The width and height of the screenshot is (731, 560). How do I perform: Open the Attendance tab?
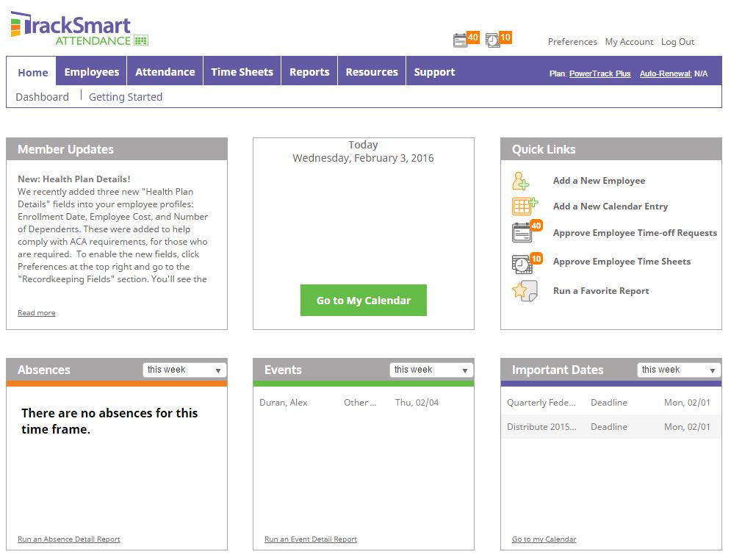(x=165, y=71)
